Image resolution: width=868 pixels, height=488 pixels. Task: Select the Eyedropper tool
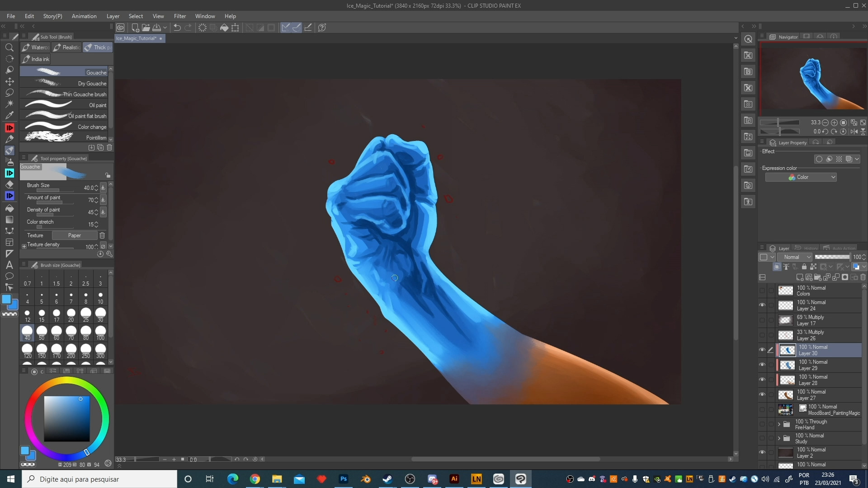tap(9, 115)
